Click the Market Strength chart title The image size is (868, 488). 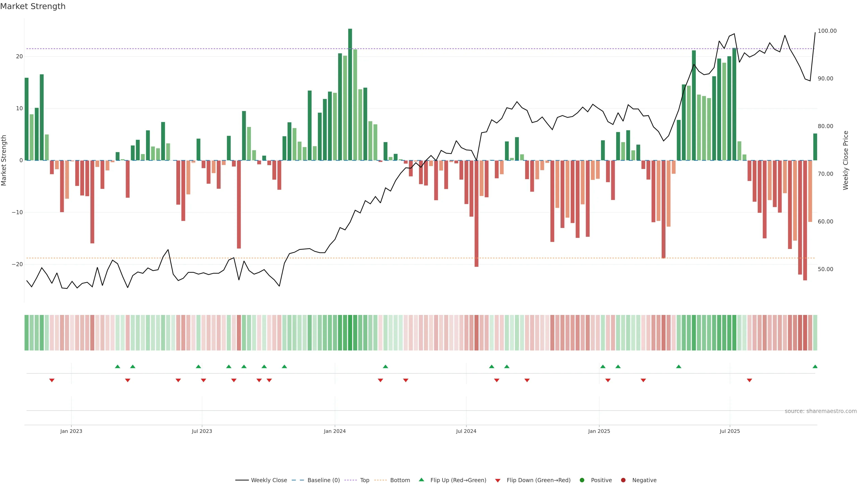pos(33,6)
